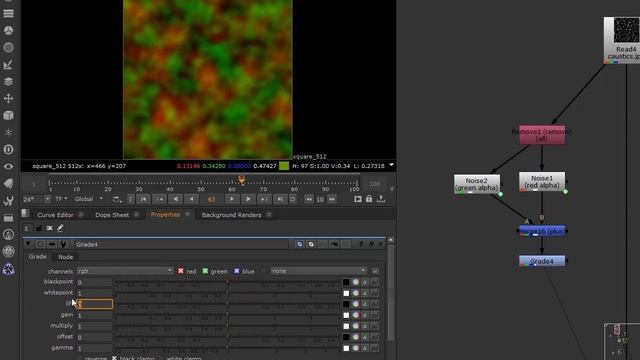Viewport: 640px width, 360px height.
Task: Click the pencil edit icon in properties bin
Action: [x=60, y=228]
